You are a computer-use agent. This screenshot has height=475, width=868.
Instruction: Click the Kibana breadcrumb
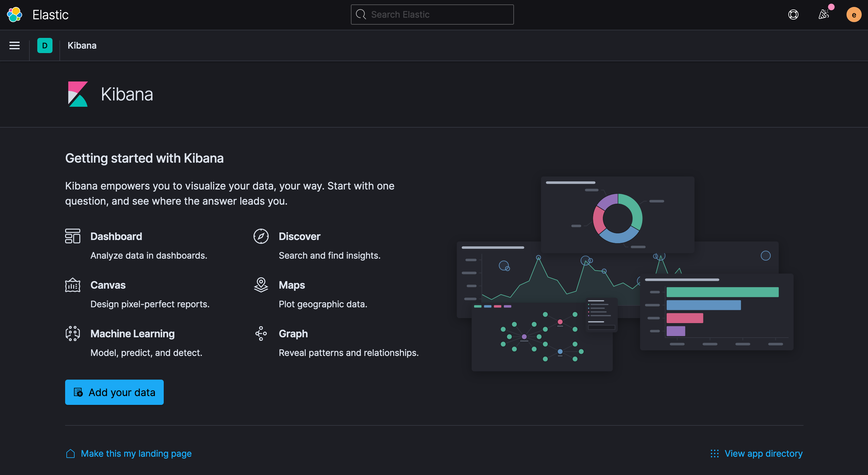[82, 45]
